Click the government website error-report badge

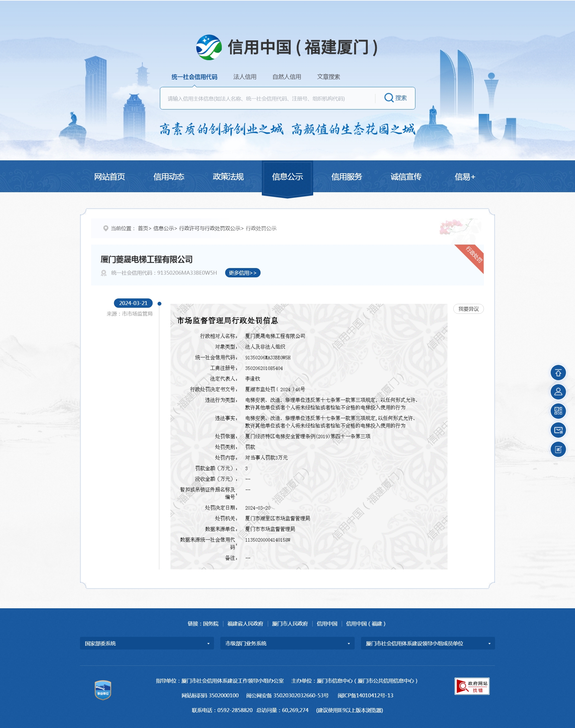[472, 686]
